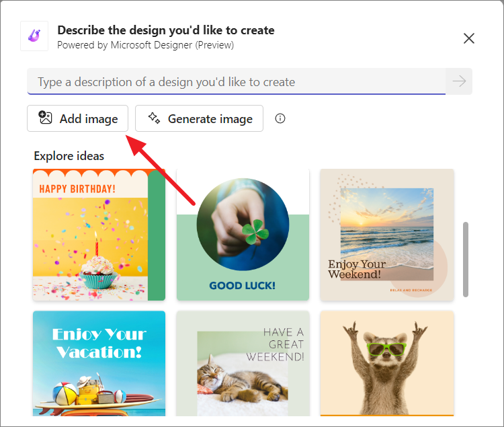The width and height of the screenshot is (504, 427).
Task: Choose the Enjoy Your Vacation template
Action: (x=99, y=363)
